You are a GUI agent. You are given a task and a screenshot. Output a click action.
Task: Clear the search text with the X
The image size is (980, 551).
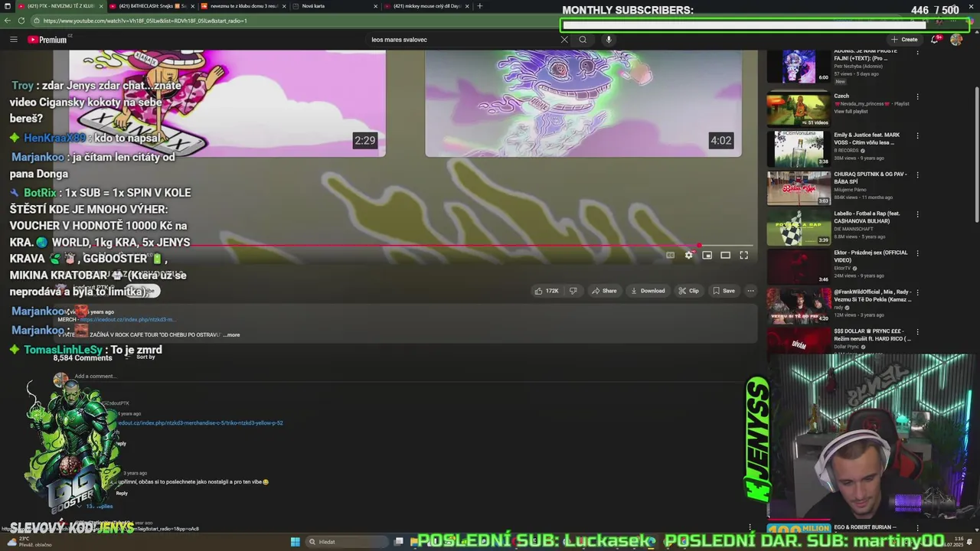click(564, 40)
